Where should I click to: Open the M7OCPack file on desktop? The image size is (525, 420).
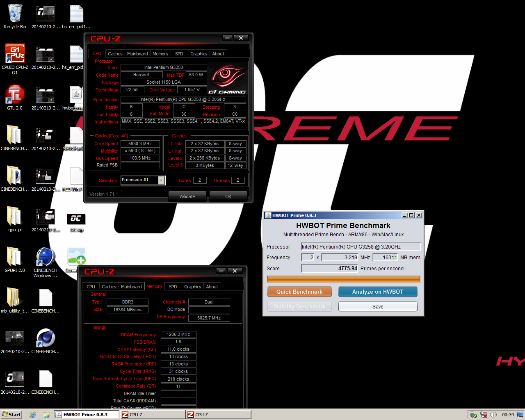point(76,139)
